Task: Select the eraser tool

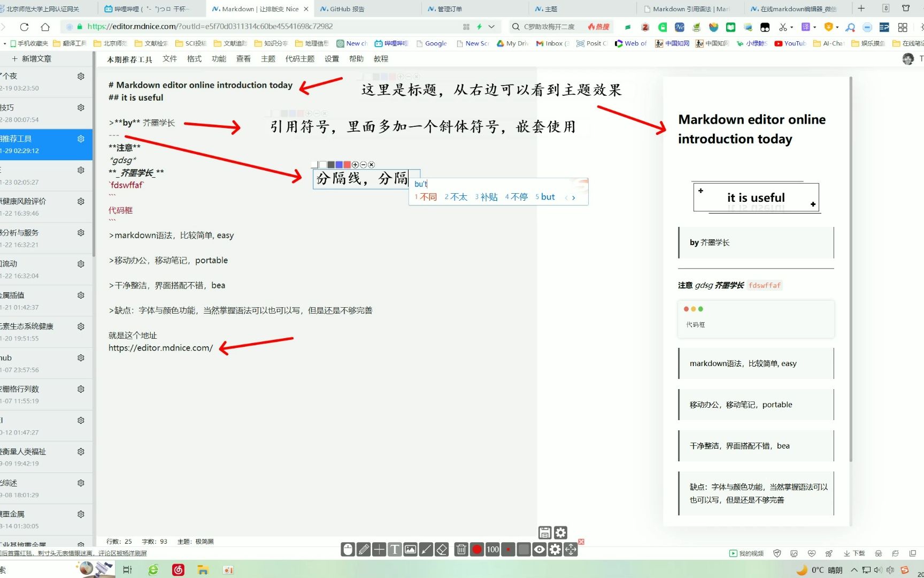Action: click(442, 549)
